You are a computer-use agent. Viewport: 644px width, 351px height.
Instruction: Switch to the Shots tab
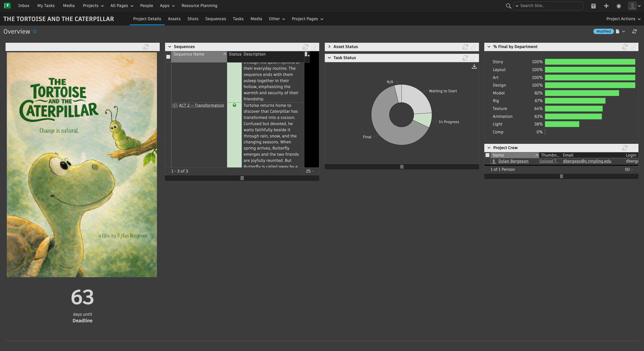pyautogui.click(x=193, y=19)
